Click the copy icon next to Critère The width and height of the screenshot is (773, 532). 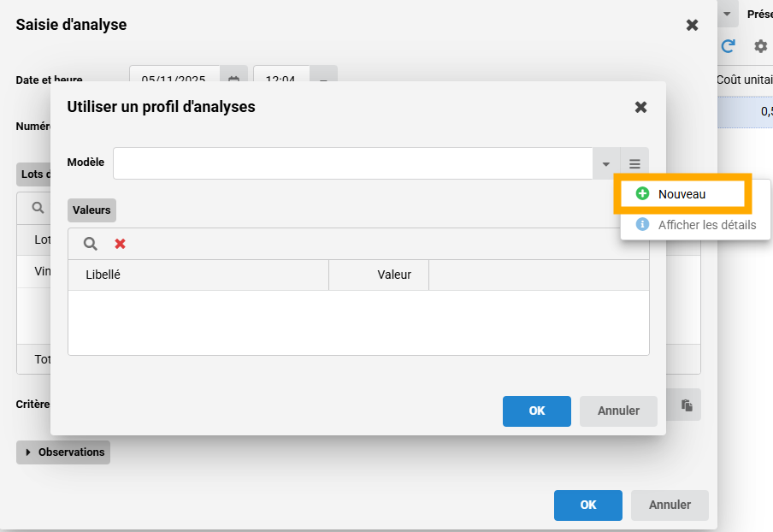click(x=686, y=405)
